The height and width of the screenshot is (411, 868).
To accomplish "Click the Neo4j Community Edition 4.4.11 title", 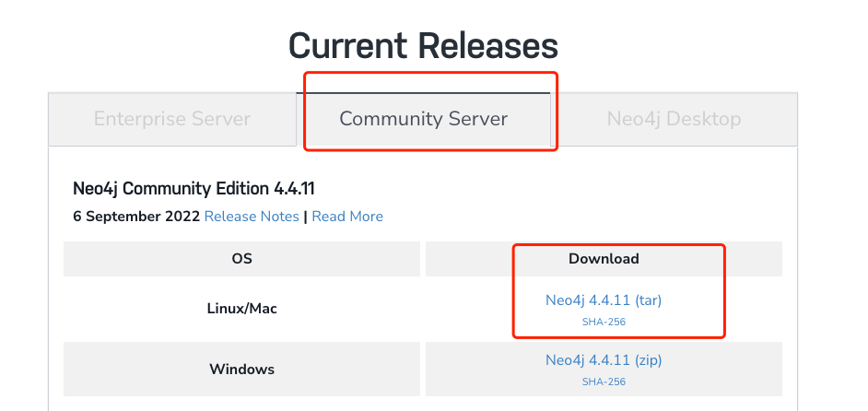I will point(194,189).
